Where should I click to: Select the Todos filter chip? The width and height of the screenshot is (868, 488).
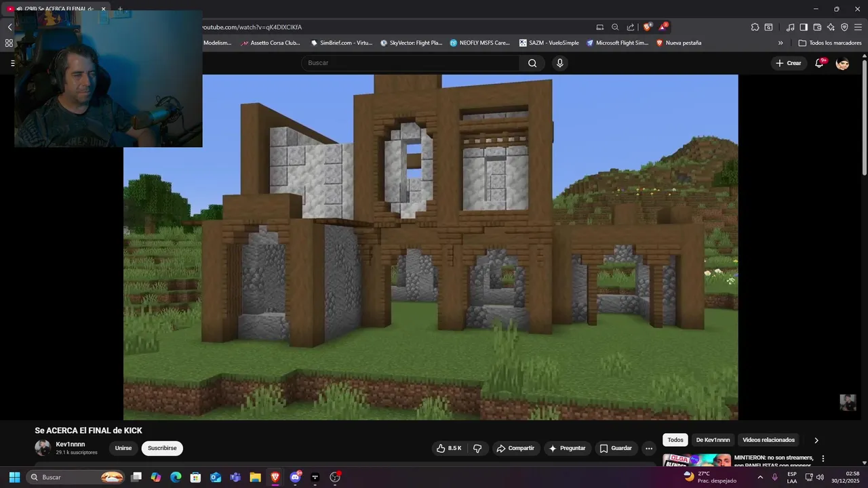tap(675, 440)
